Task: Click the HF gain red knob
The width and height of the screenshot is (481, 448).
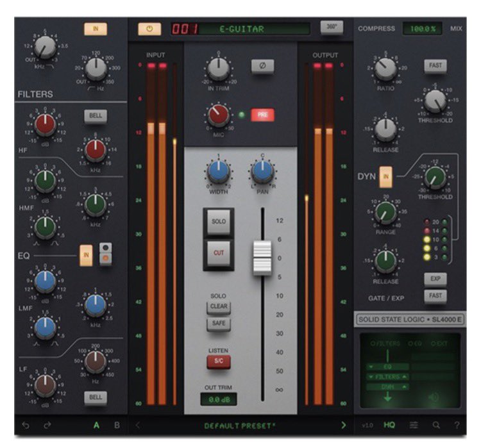Action: click(45, 125)
